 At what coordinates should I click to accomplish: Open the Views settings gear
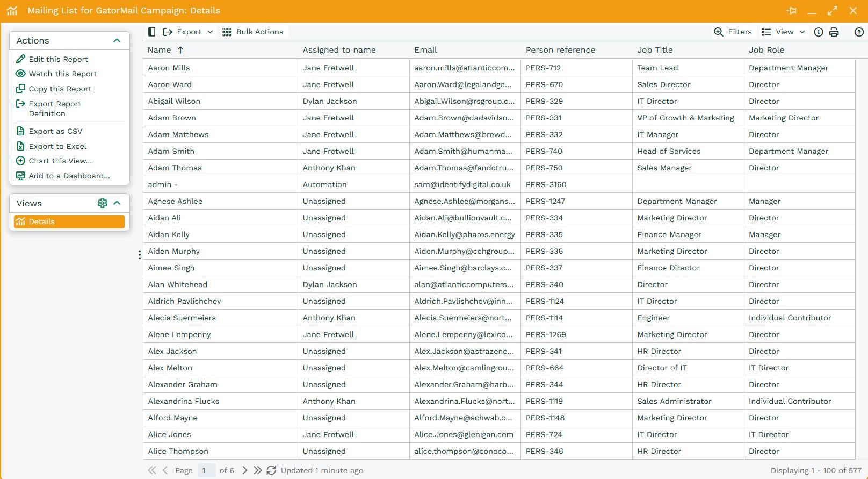pyautogui.click(x=102, y=203)
